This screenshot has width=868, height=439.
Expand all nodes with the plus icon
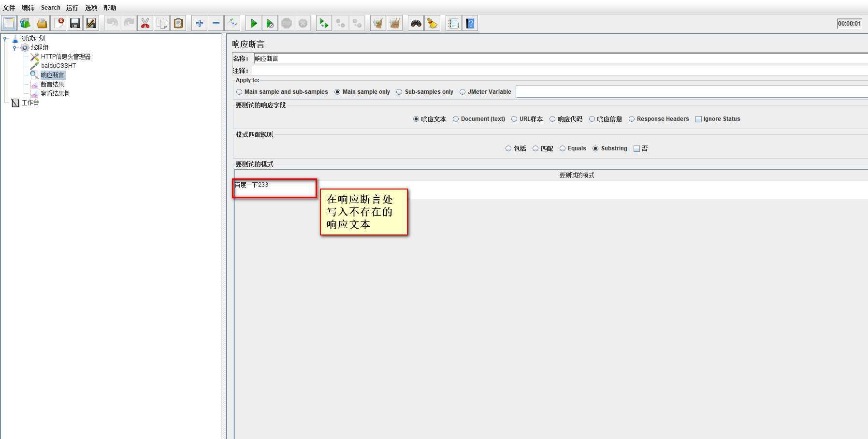tap(199, 23)
